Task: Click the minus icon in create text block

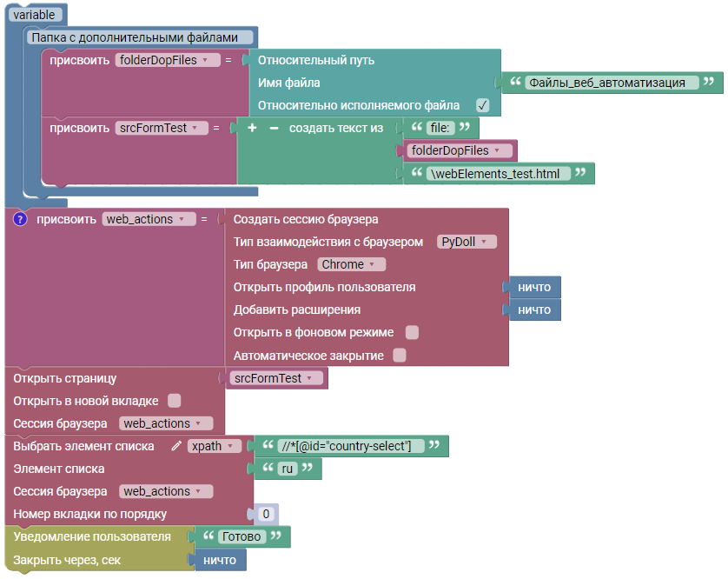Action: [x=273, y=128]
